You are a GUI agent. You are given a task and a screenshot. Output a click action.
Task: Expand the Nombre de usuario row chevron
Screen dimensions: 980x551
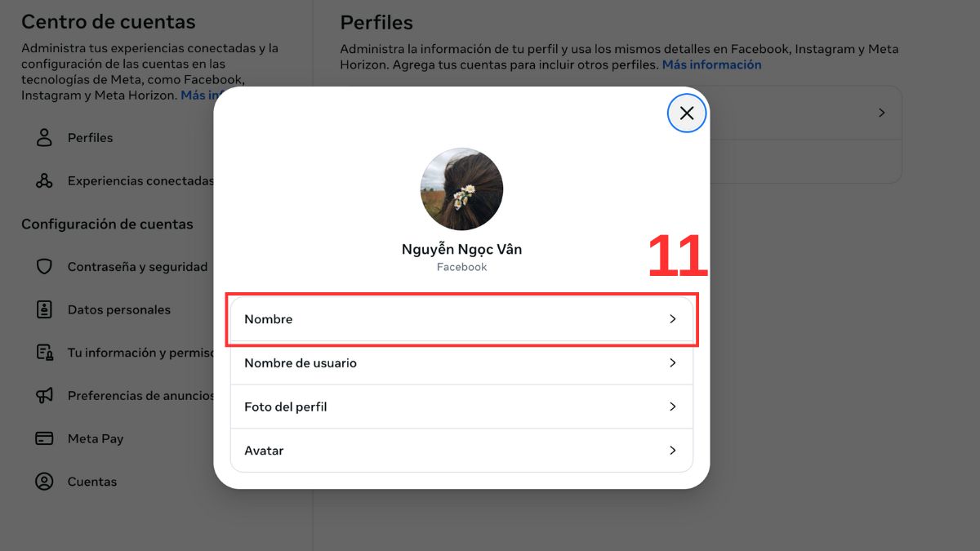[x=672, y=362]
